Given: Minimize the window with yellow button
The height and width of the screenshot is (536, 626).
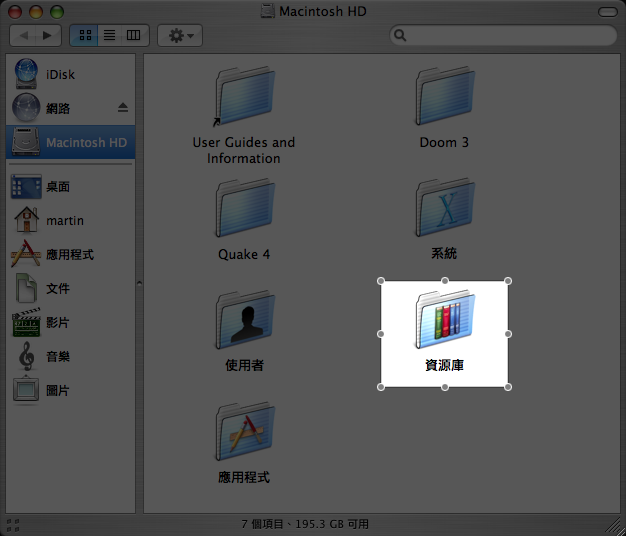Looking at the screenshot, I should tap(36, 12).
